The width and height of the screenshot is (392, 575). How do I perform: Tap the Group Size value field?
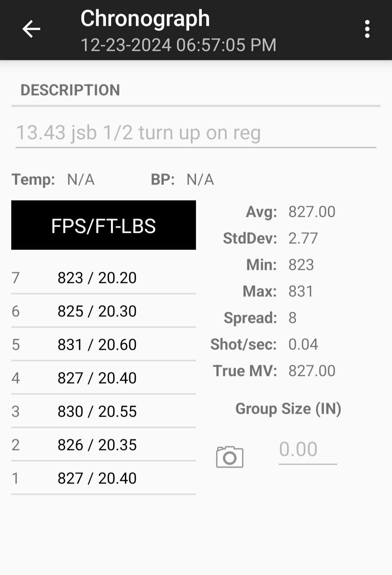[308, 450]
